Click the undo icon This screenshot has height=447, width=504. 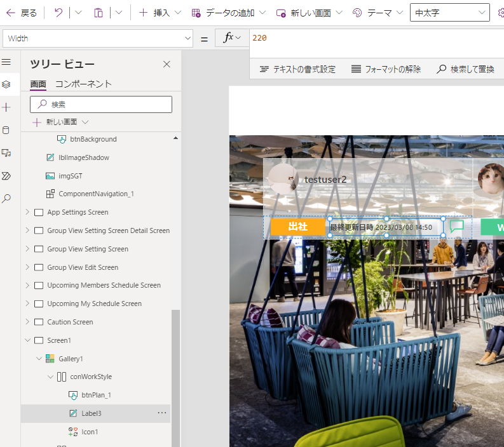click(x=58, y=13)
